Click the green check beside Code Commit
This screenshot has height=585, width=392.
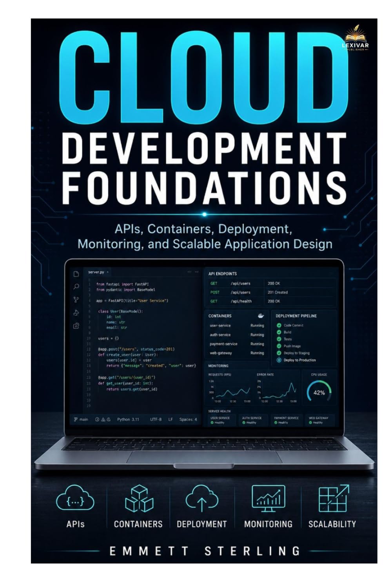click(x=279, y=325)
